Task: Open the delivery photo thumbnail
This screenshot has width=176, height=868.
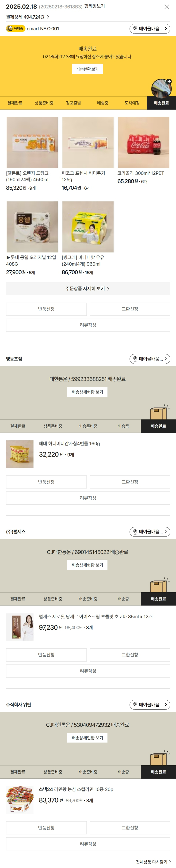Action: tap(161, 89)
